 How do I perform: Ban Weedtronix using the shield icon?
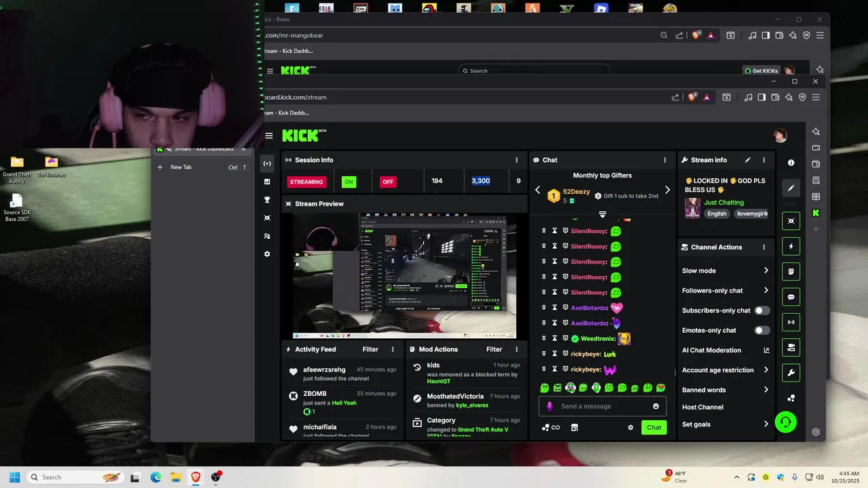click(x=565, y=338)
